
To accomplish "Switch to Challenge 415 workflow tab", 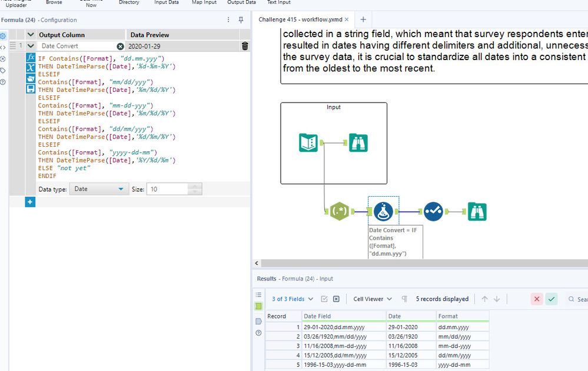I will tap(300, 19).
